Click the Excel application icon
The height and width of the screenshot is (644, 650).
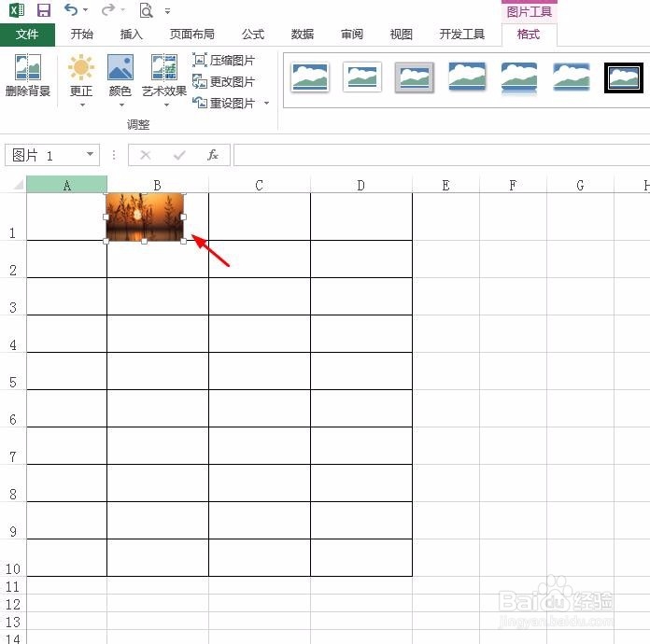[17, 10]
